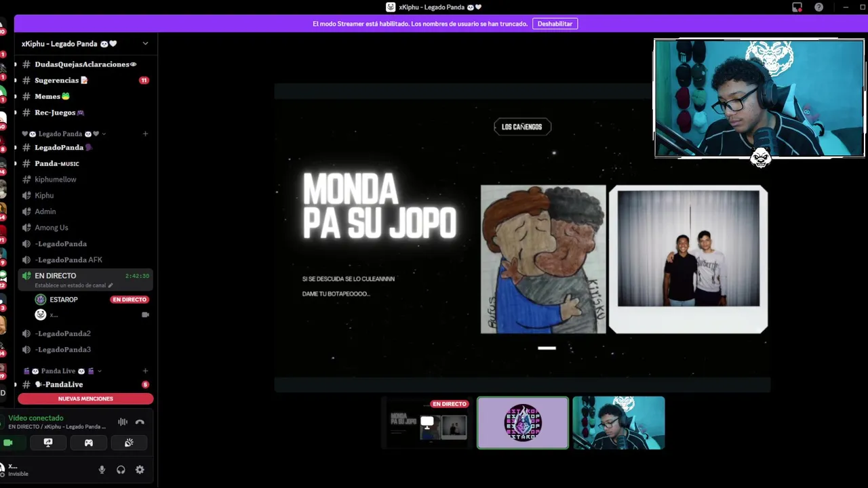Click the LOS CAÑENGOS label in stream
The width and height of the screenshot is (868, 488).
(522, 127)
